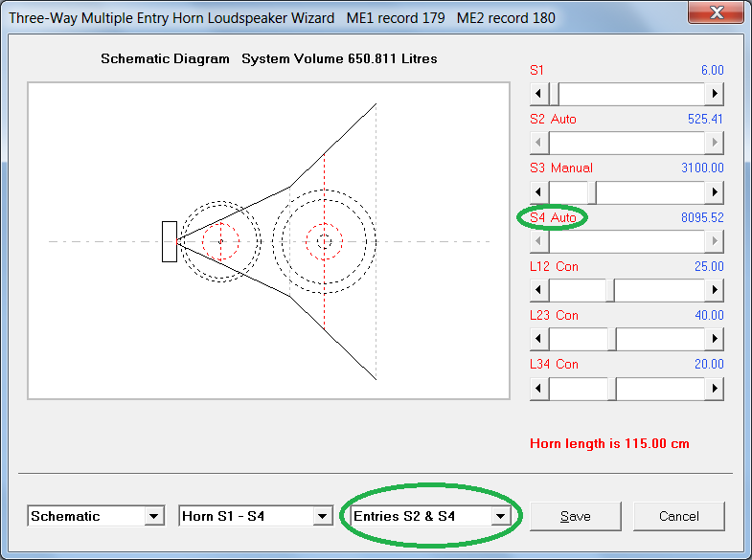This screenshot has height=560, width=752.
Task: Click the Save button
Action: [x=576, y=516]
